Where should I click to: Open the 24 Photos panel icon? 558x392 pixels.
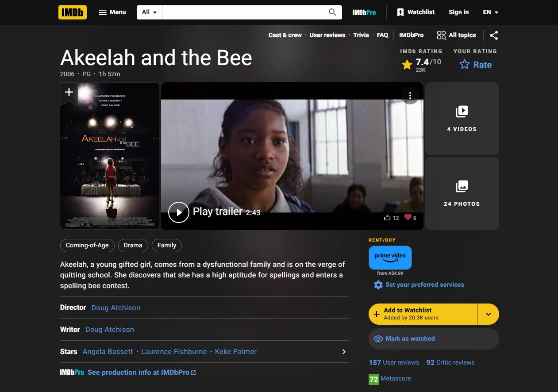pyautogui.click(x=462, y=187)
